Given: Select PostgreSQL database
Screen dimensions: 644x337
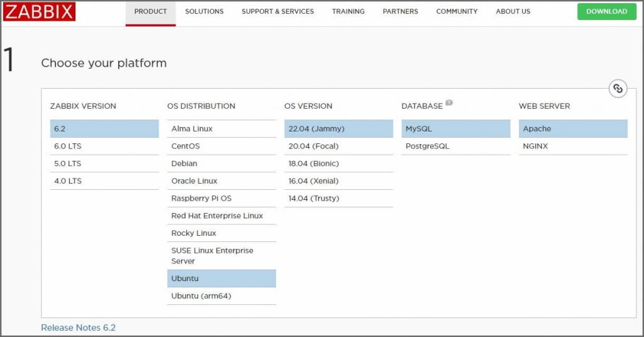Looking at the screenshot, I should click(456, 146).
